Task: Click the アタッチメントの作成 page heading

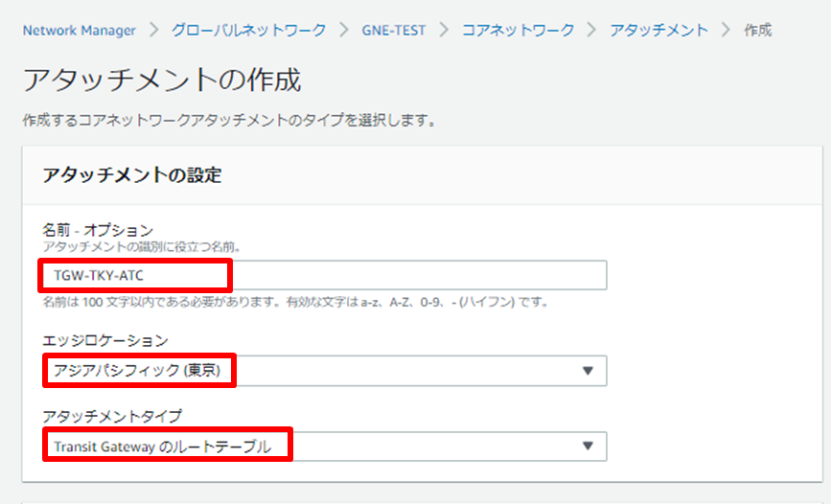Action: click(162, 80)
